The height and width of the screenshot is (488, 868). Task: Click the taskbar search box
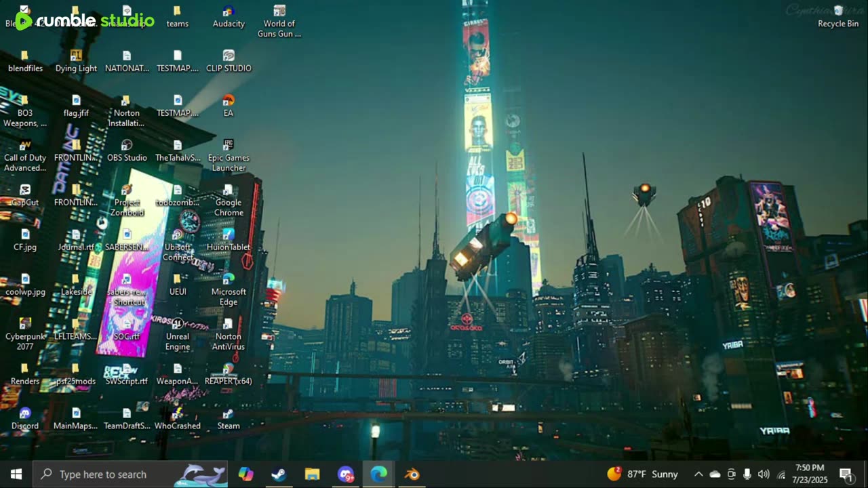point(131,474)
